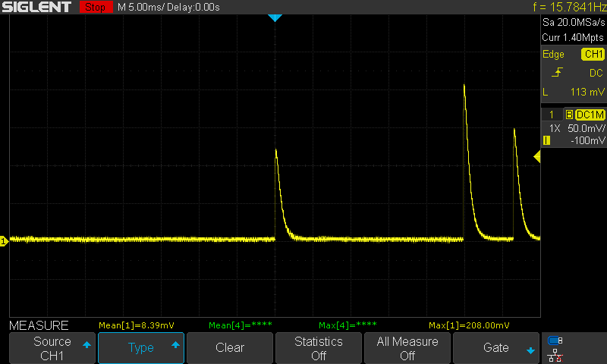Click the Mean[1]=8.39mV measurement
This screenshot has width=607, height=364.
137,325
